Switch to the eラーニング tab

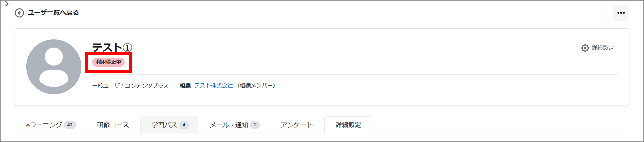coord(44,125)
